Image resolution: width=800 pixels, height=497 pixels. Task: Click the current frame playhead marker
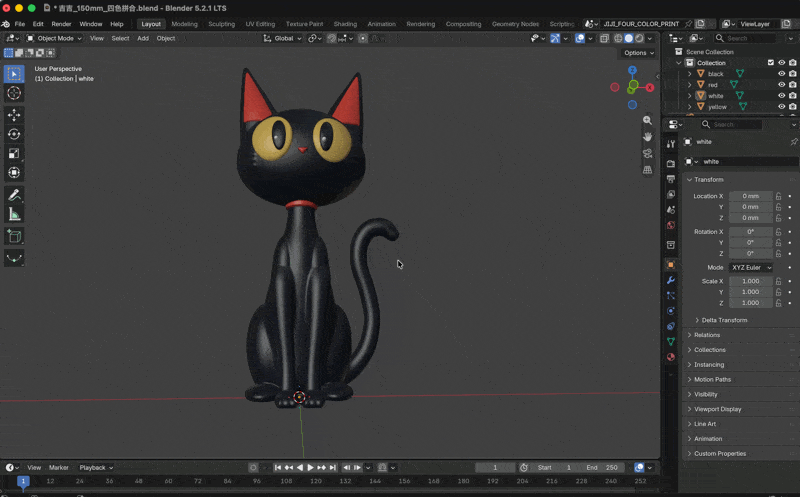click(x=23, y=481)
